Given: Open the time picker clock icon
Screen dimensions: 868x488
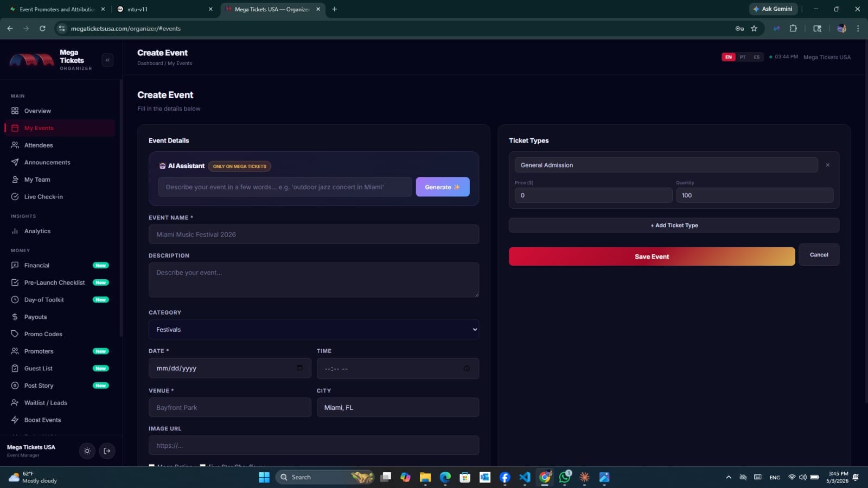Looking at the screenshot, I should [x=467, y=368].
